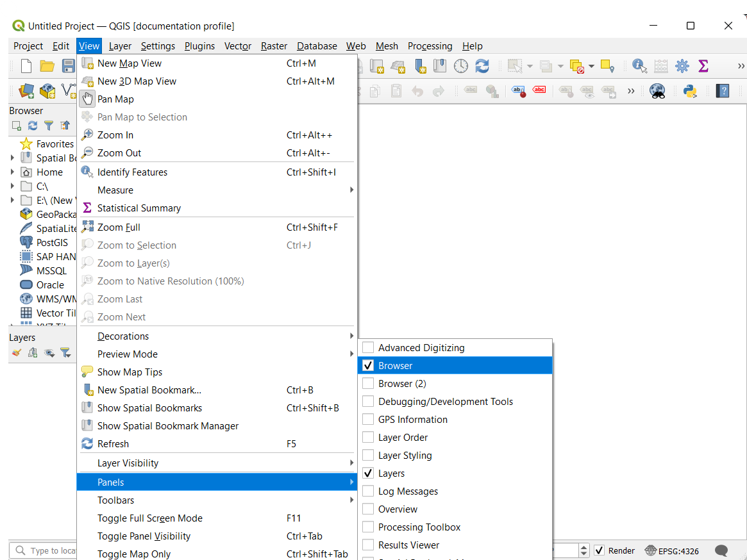Screen dimensions: 747x560
Task: Click the Select by Location yellow icon
Action: (607, 66)
